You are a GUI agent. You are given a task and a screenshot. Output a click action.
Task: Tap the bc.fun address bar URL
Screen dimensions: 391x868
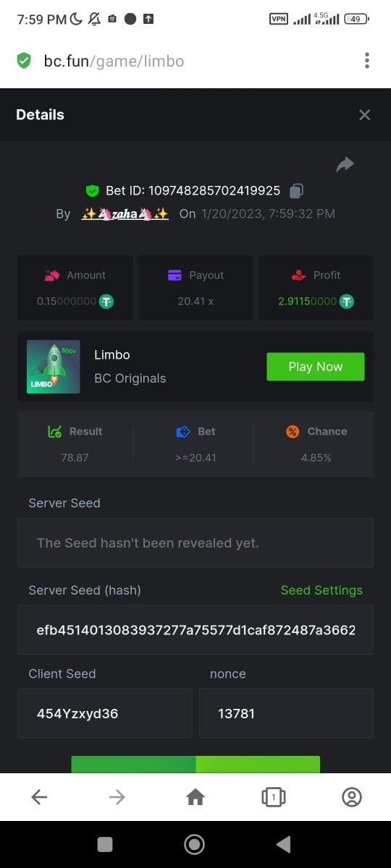tap(114, 61)
